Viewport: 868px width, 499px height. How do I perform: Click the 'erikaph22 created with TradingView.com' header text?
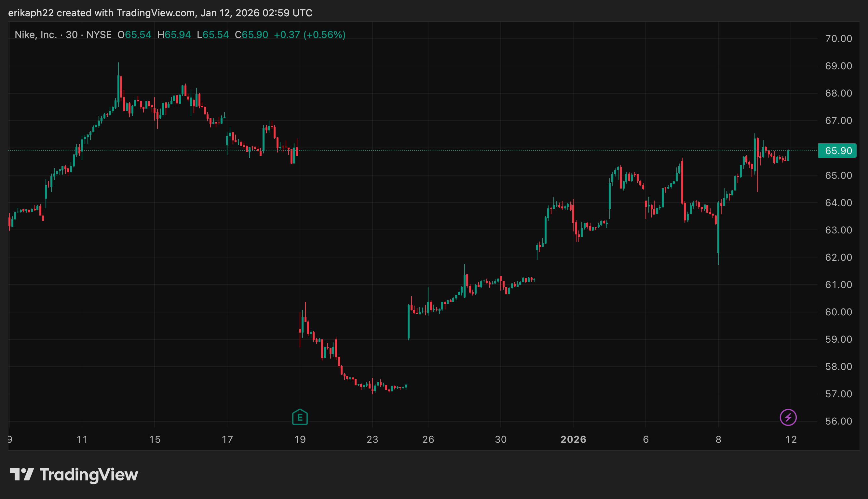tap(160, 13)
